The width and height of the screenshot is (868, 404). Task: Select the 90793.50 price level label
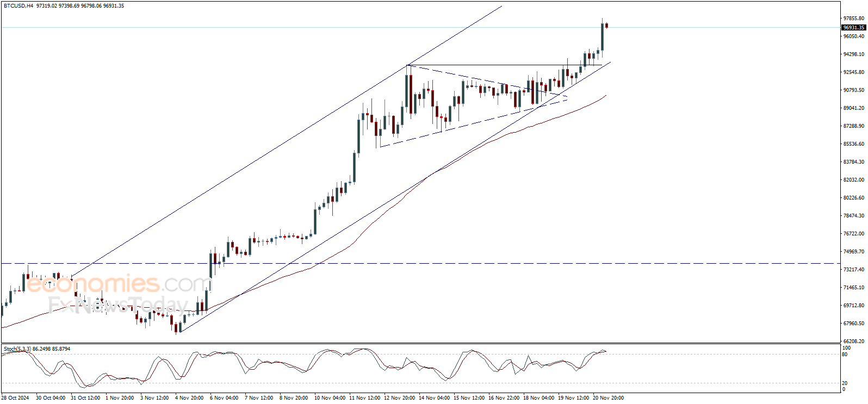click(x=854, y=90)
